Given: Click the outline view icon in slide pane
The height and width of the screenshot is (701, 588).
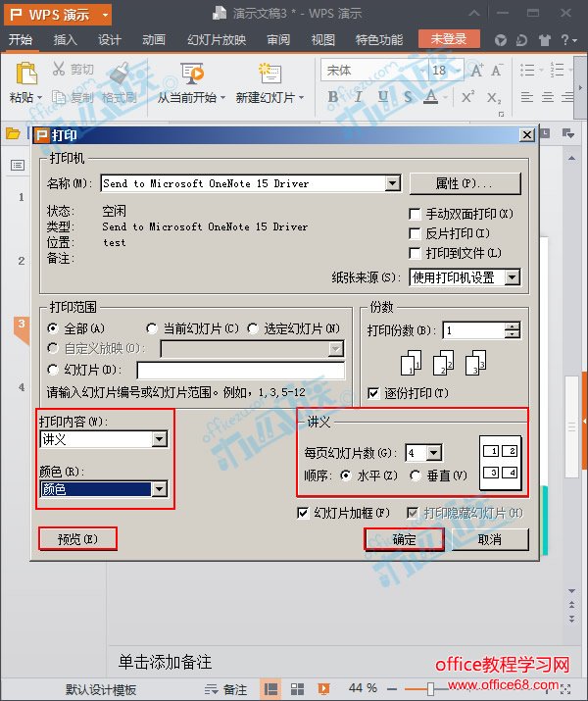Looking at the screenshot, I should [18, 166].
